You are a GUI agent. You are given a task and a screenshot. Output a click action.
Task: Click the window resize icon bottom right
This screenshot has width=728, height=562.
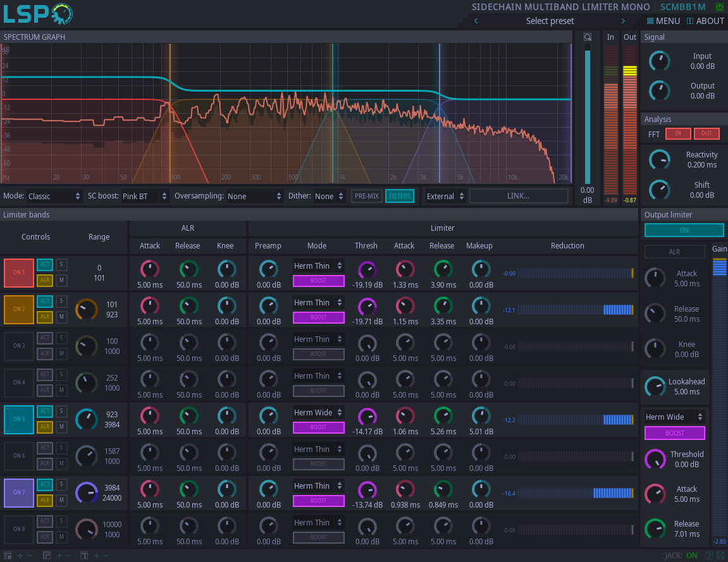(721, 555)
